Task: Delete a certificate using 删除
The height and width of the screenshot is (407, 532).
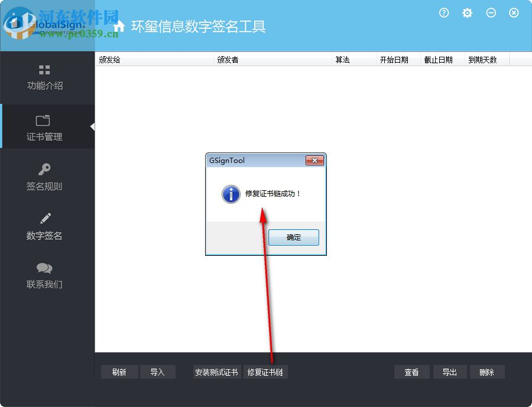Action: click(487, 372)
